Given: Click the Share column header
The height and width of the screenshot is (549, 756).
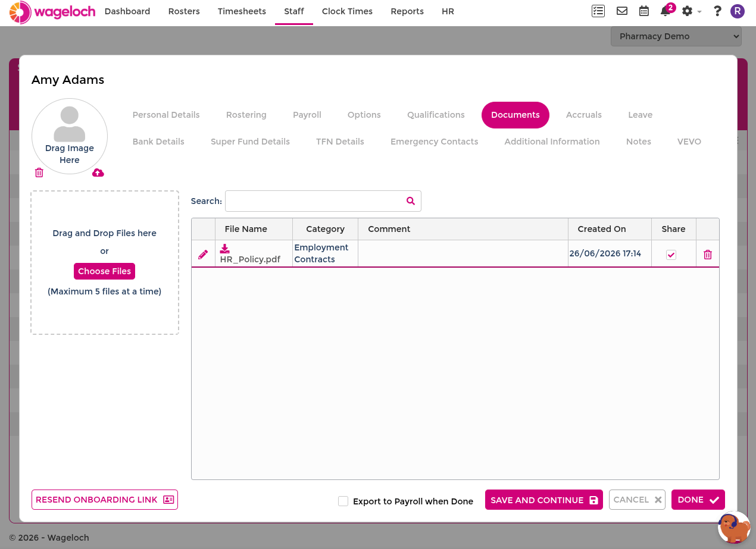Looking at the screenshot, I should click(673, 229).
